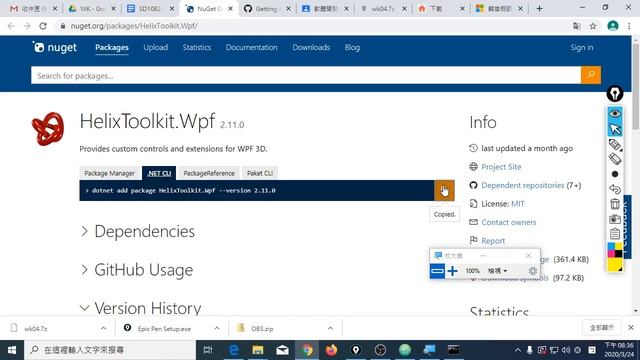
Task: Open Microsoft Edge from taskbar
Action: pyautogui.click(x=233, y=350)
